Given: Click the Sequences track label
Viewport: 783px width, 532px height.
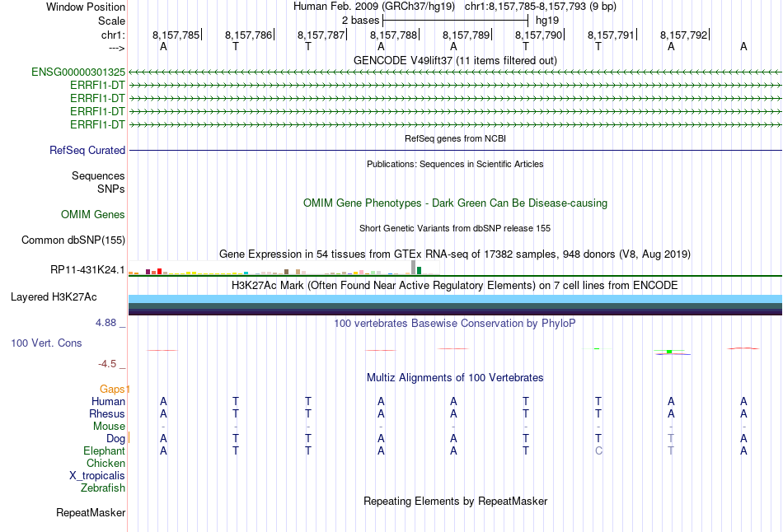Looking at the screenshot, I should click(x=98, y=175).
